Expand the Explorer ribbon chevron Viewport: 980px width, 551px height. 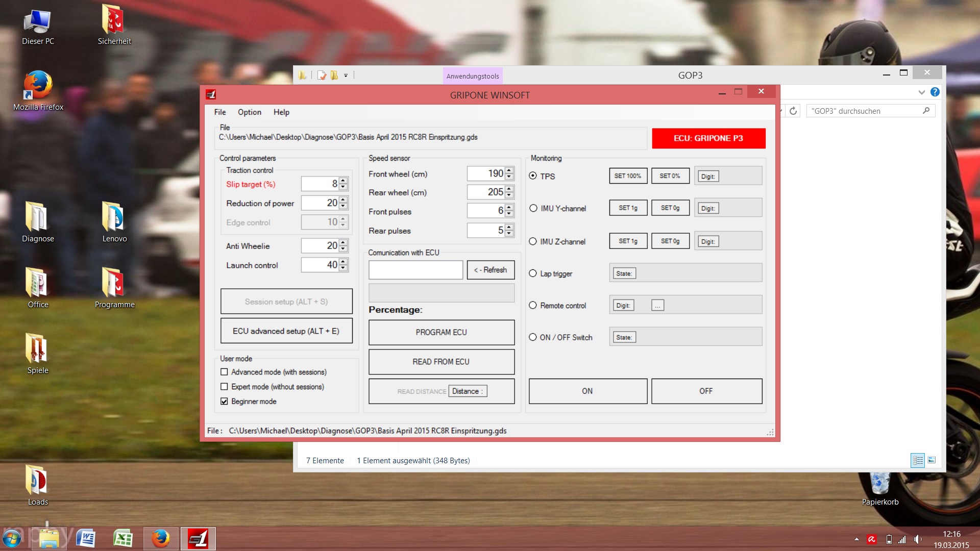point(921,92)
